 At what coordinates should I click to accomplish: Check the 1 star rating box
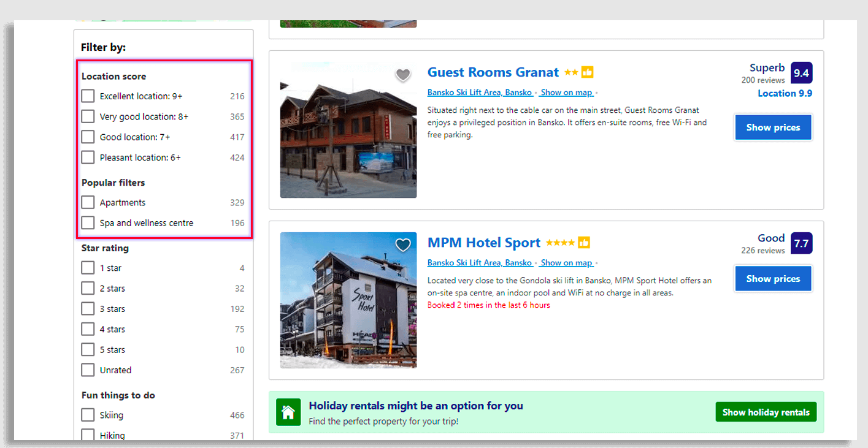[88, 268]
